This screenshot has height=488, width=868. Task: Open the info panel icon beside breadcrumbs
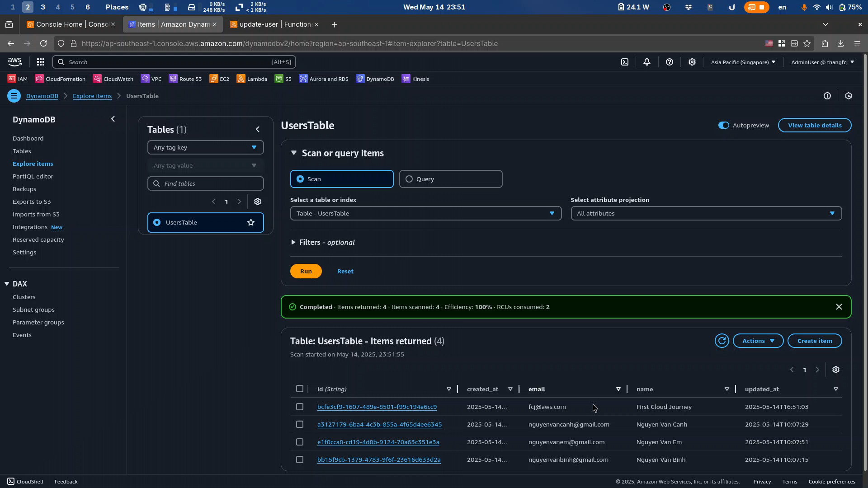827,96
